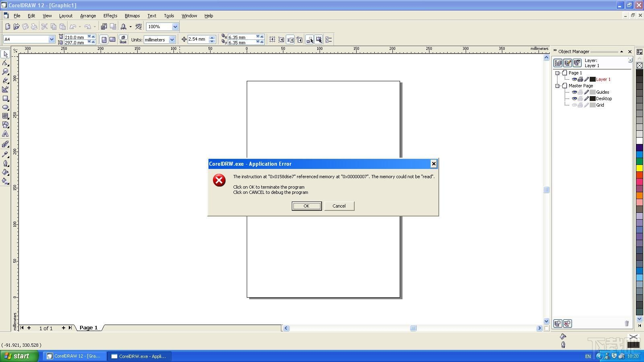Select the Text tool in the toolbox

coord(5,134)
